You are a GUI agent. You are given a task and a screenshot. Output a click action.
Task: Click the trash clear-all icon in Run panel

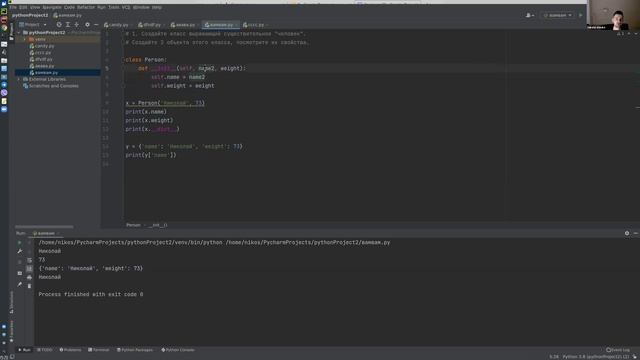pos(29,286)
